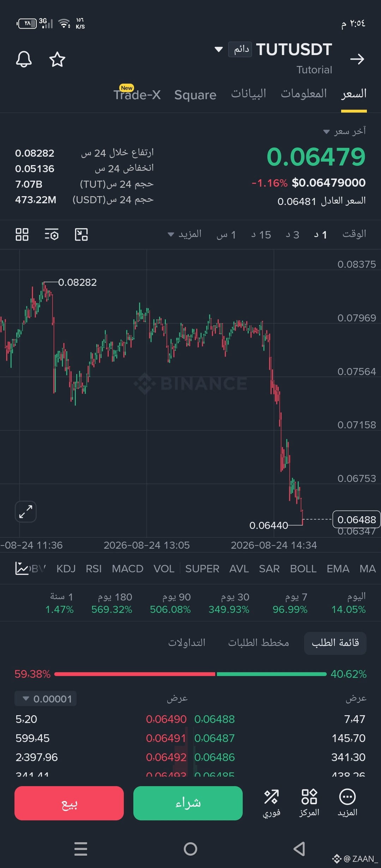This screenshot has width=381, height=868.
Task: Switch to the البيانات data tab
Action: 248,94
